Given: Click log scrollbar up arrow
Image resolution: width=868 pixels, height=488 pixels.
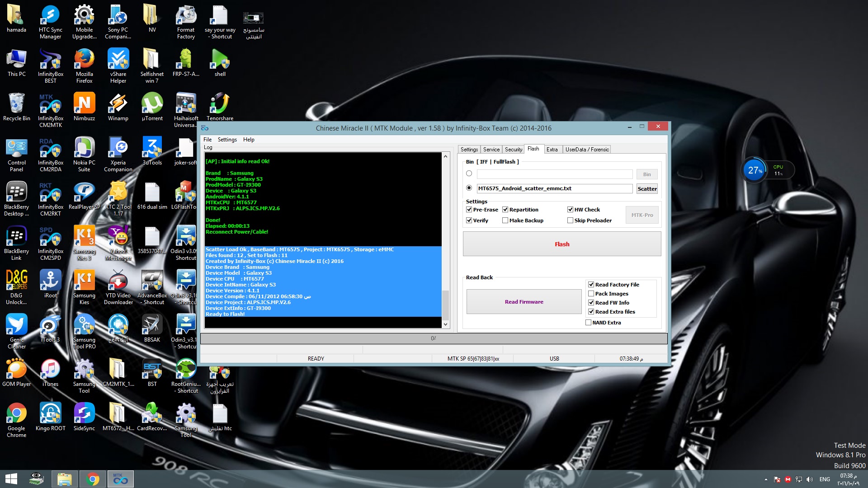Looking at the screenshot, I should (x=445, y=156).
